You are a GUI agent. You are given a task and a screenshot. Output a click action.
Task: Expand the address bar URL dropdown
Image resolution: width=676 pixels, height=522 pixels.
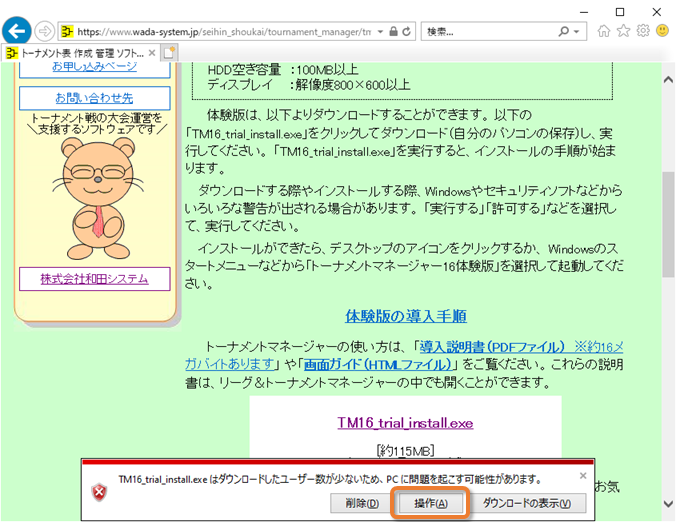pos(380,32)
